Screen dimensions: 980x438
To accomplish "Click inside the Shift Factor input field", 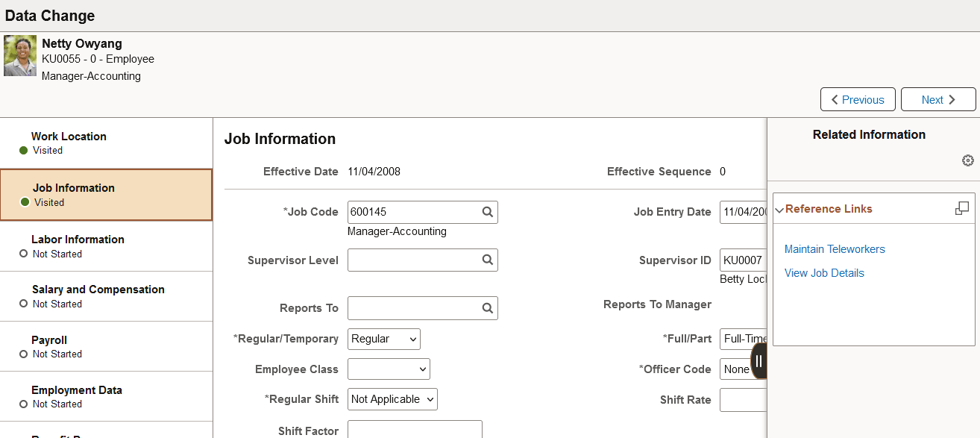I will [415, 431].
